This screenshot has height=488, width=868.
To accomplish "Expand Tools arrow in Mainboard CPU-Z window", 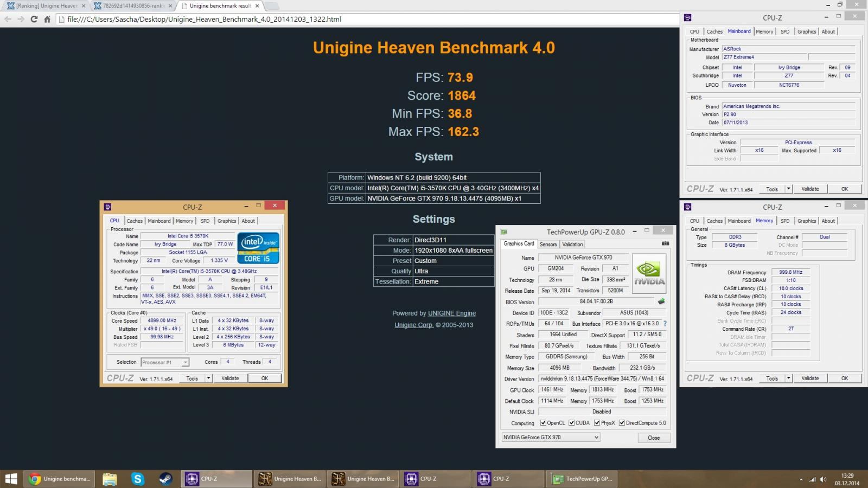I will point(789,189).
